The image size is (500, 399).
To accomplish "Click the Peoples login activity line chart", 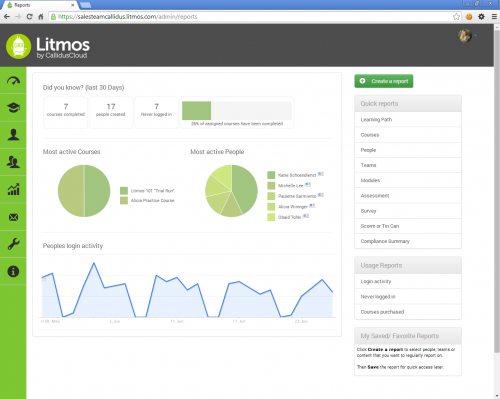I will [187, 289].
